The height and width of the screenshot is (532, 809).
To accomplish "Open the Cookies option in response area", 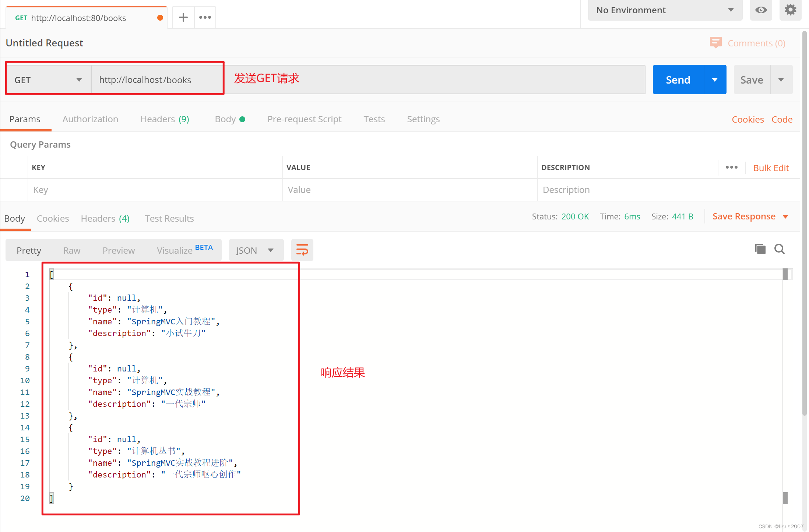I will pyautogui.click(x=52, y=218).
